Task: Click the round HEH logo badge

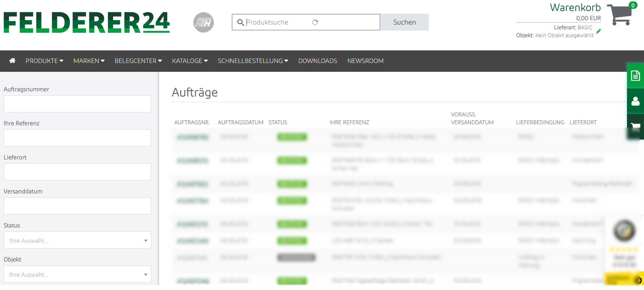Action: tap(204, 22)
